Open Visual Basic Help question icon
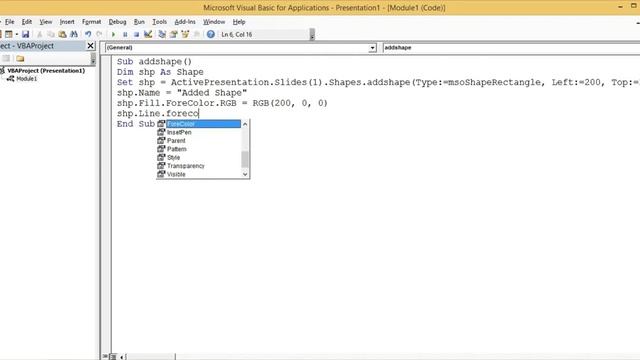The width and height of the screenshot is (640, 360). click(211, 34)
